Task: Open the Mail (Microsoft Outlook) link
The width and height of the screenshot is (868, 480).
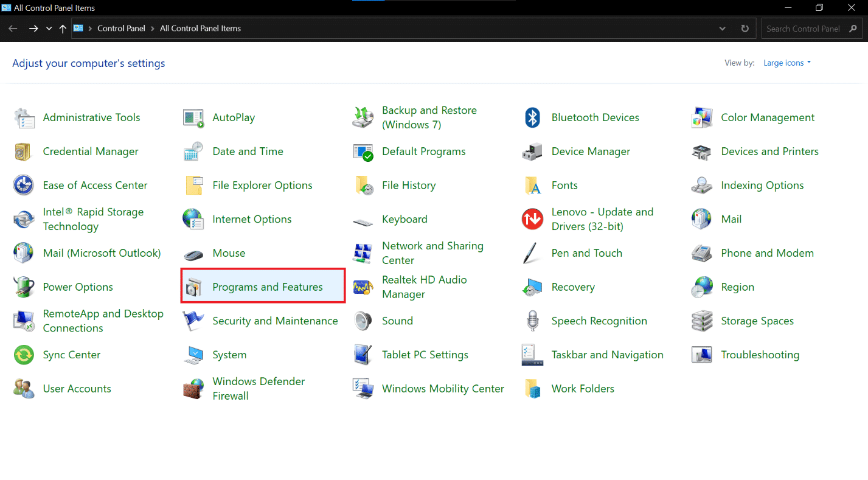Action: click(102, 254)
